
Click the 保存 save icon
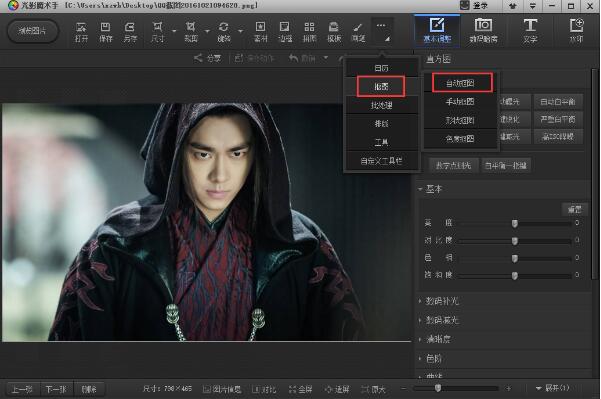[x=105, y=31]
